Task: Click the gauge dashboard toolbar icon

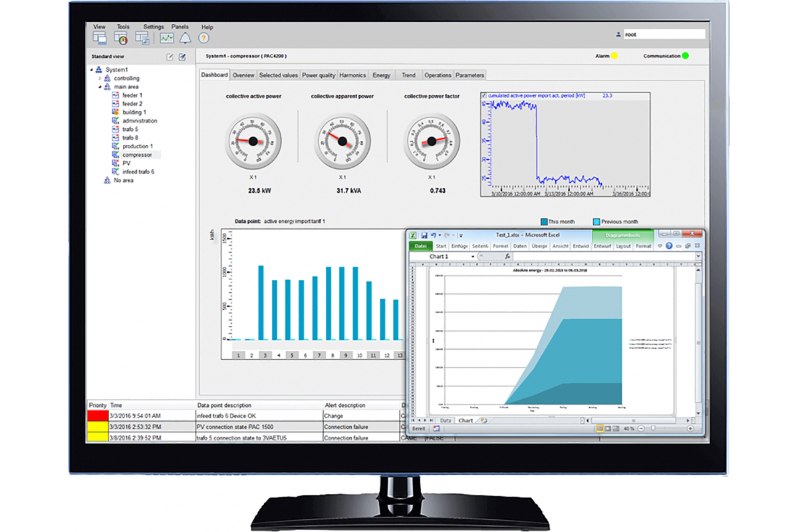Action: click(x=121, y=38)
